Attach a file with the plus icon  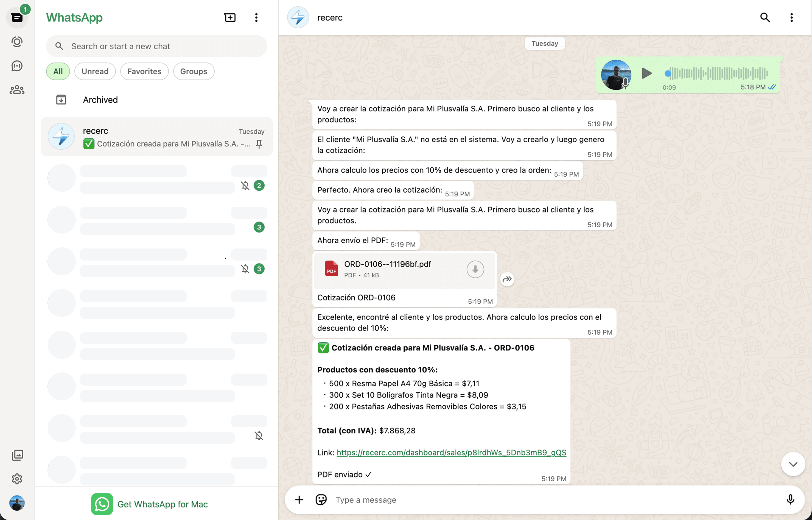click(x=299, y=500)
